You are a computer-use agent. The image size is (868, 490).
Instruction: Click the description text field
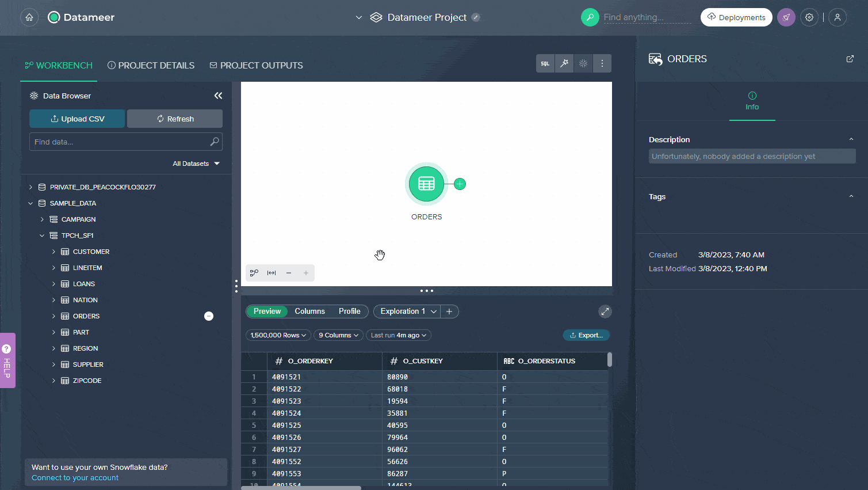pyautogui.click(x=752, y=156)
